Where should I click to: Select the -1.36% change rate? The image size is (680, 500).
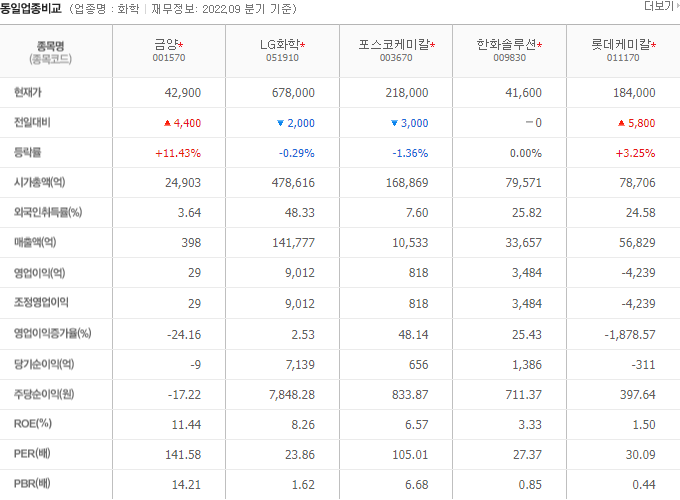click(x=410, y=153)
